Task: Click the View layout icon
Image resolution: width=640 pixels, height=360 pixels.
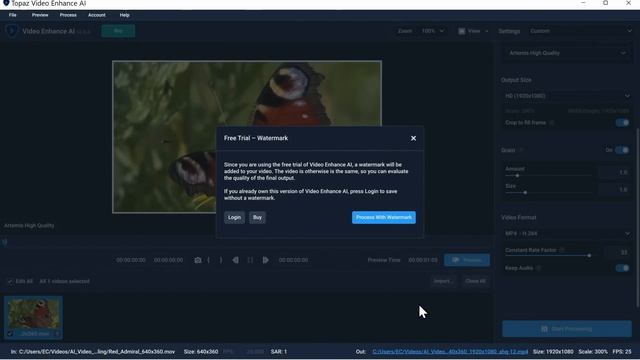Action: click(462, 31)
